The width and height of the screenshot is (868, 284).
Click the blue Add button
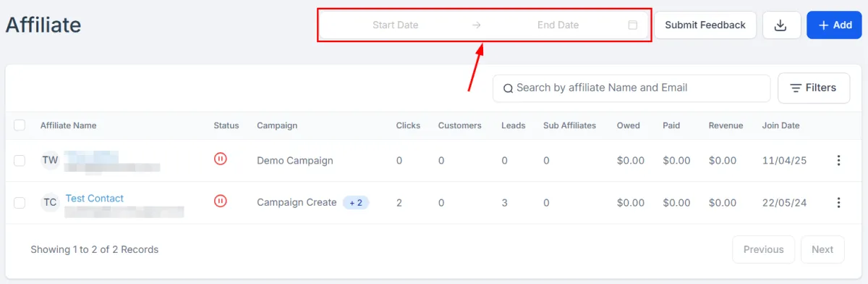point(834,25)
